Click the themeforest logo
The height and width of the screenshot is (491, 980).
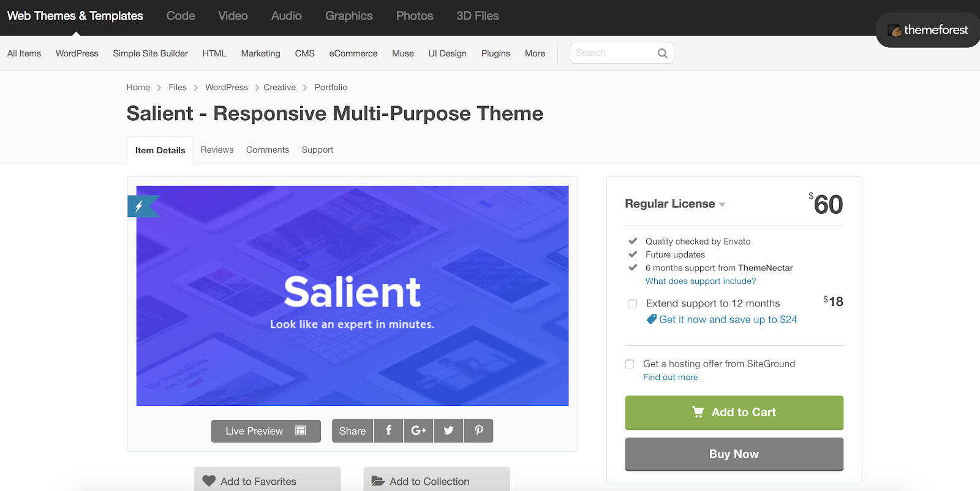pyautogui.click(x=929, y=30)
